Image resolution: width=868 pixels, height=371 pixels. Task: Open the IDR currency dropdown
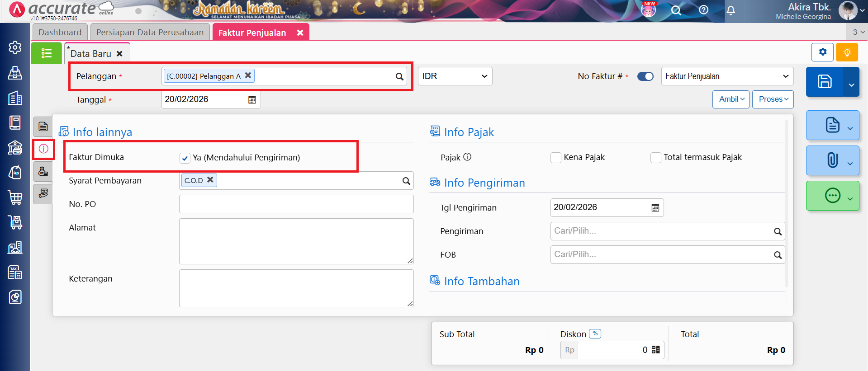point(455,76)
